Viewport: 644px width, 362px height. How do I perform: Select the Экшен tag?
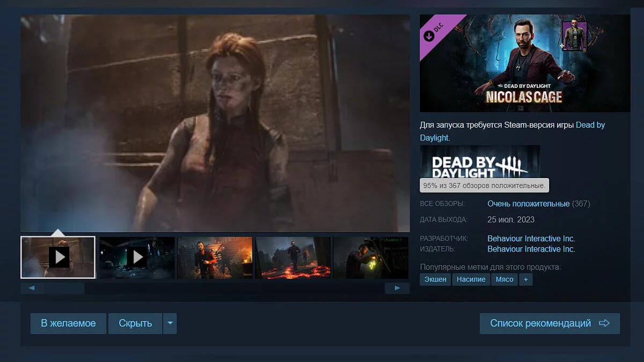(x=435, y=279)
